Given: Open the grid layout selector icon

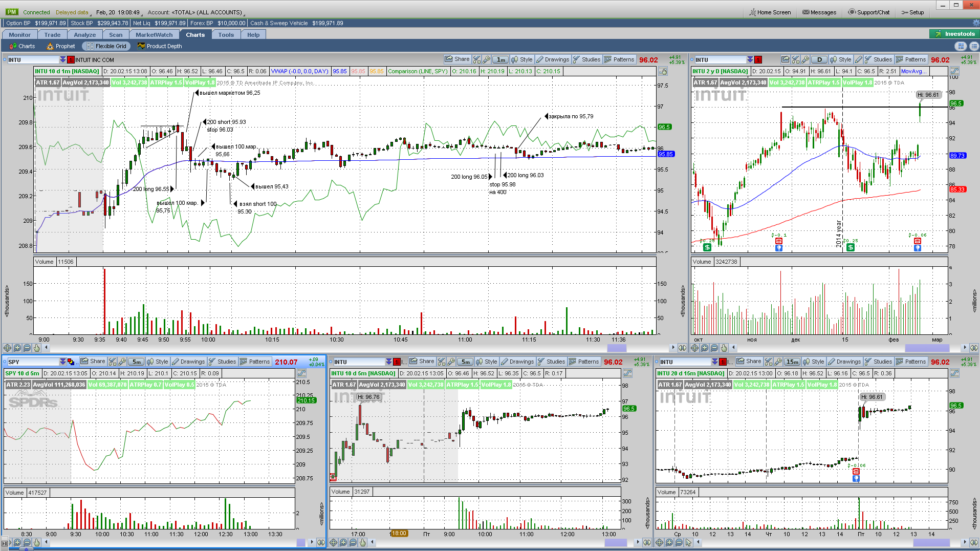Looking at the screenshot, I should click(x=961, y=46).
